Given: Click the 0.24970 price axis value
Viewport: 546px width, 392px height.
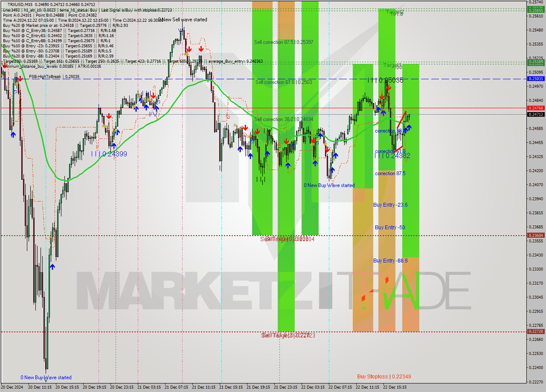Looking at the screenshot, I should point(536,86).
